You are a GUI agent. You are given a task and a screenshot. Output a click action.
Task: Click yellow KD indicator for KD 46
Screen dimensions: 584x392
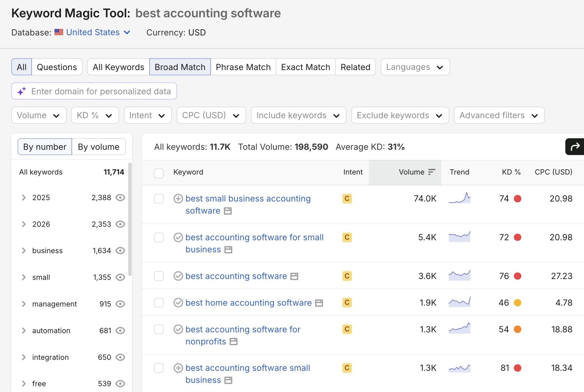point(518,303)
